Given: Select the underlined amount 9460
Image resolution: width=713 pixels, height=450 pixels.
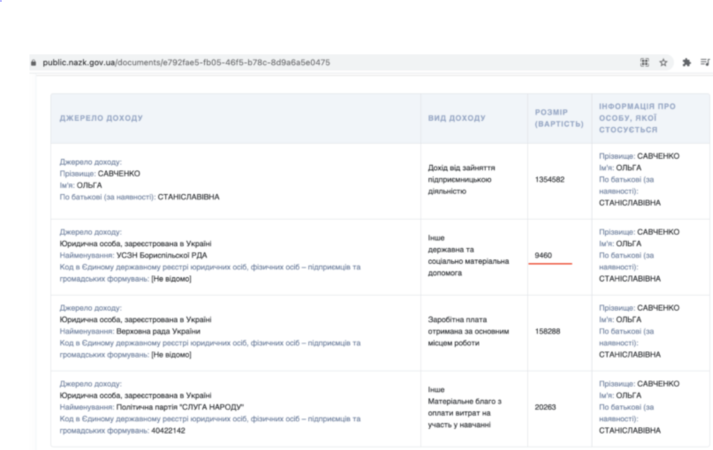Looking at the screenshot, I should coord(543,256).
